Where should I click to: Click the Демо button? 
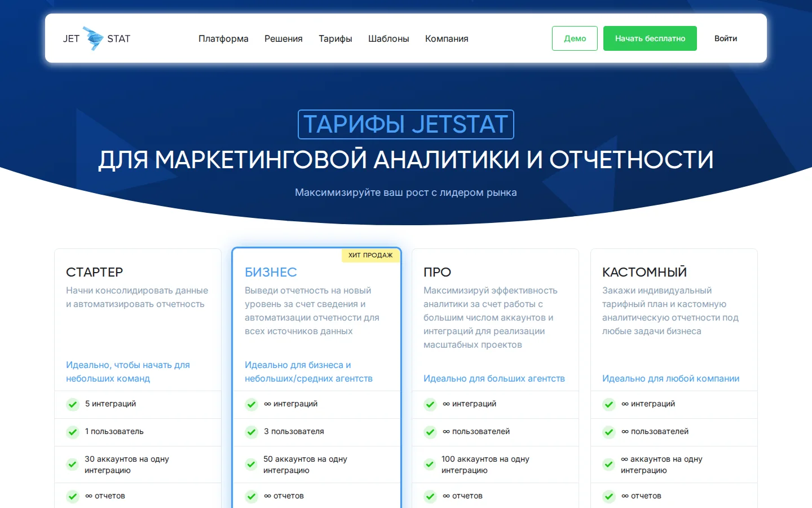tap(575, 38)
